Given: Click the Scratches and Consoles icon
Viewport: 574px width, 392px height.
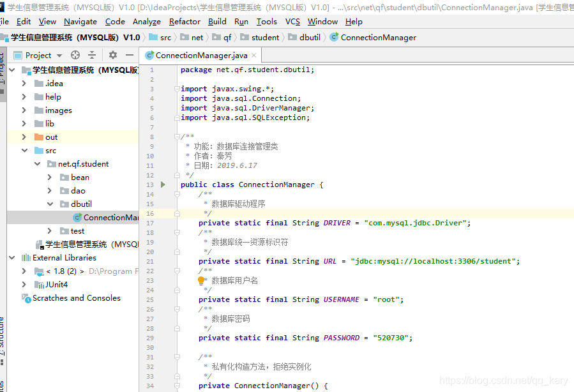Looking at the screenshot, I should 26,298.
